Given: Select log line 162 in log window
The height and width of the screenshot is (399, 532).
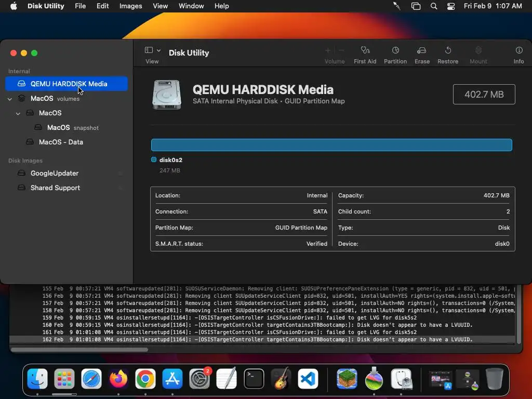Looking at the screenshot, I should [262, 340].
